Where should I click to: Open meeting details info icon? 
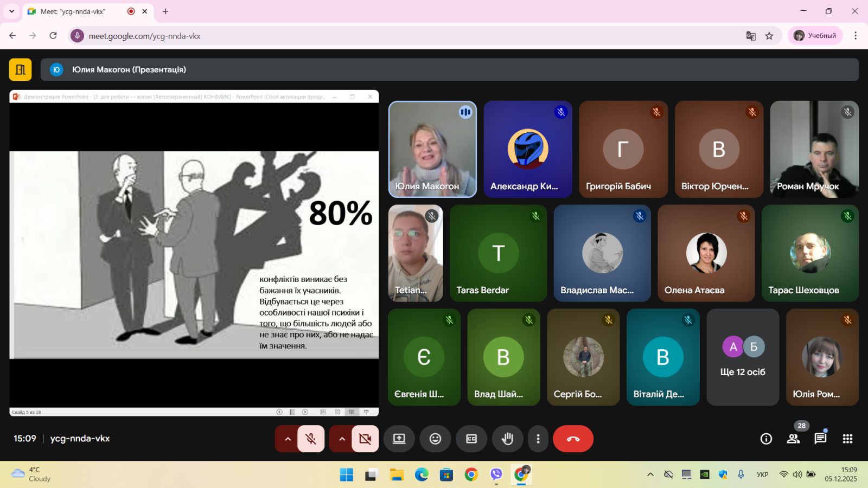coord(766,439)
